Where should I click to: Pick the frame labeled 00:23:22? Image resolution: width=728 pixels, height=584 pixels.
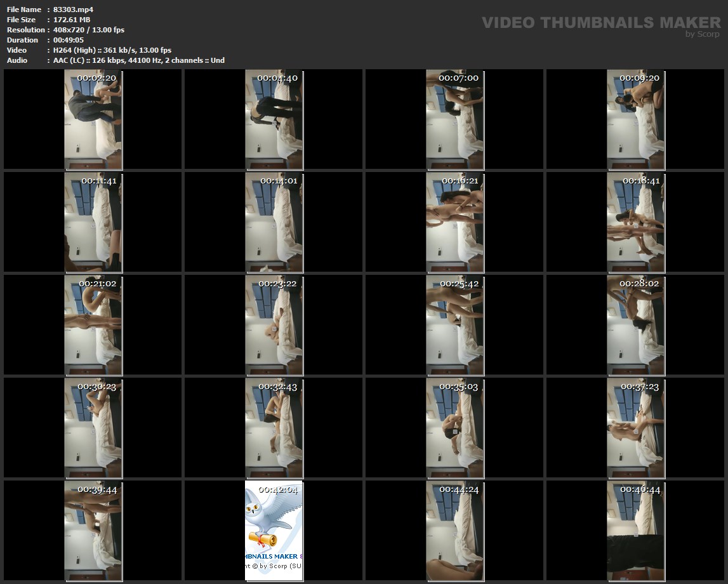[274, 325]
